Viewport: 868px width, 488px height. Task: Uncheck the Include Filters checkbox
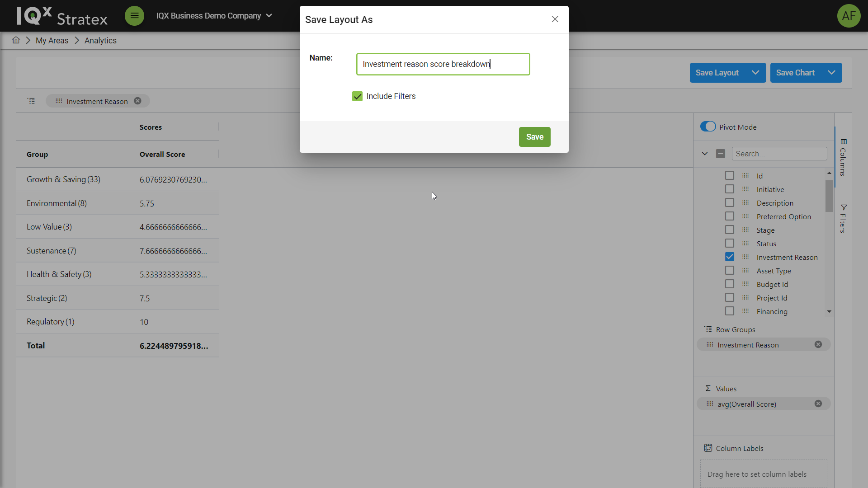(x=357, y=96)
